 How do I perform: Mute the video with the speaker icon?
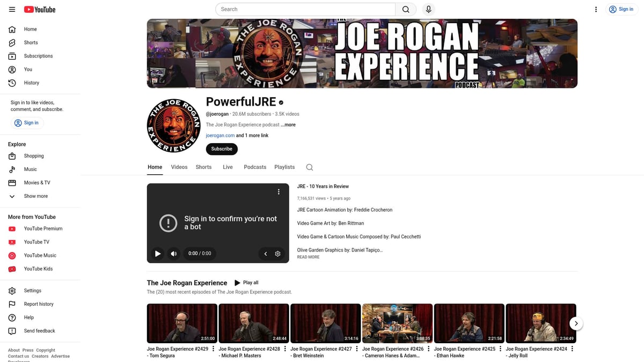pyautogui.click(x=173, y=253)
